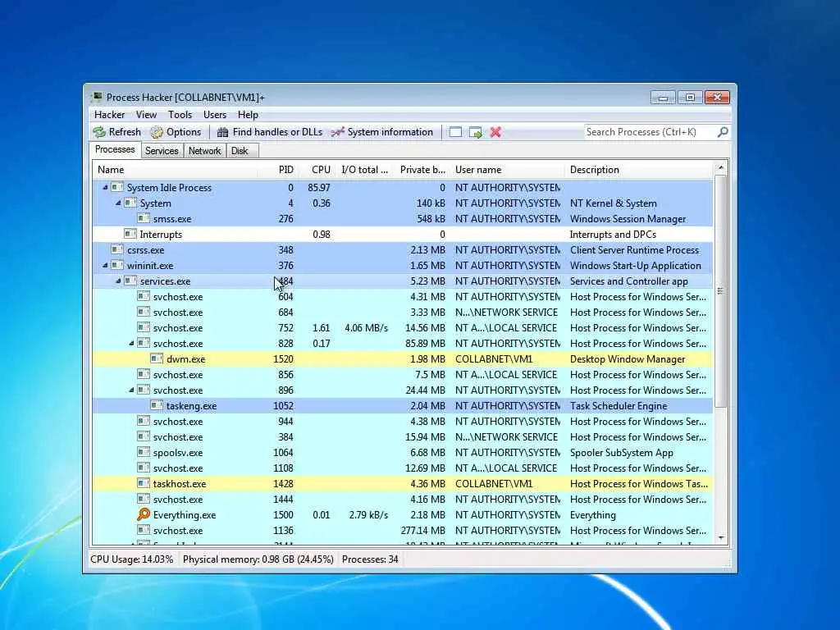Collapse svchost.exe PID 828 node
The width and height of the screenshot is (840, 630).
[x=131, y=344]
